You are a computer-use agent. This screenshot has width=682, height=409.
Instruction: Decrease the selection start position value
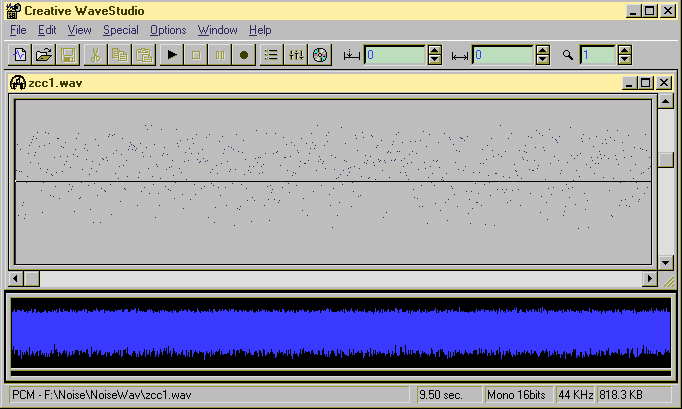[435, 60]
